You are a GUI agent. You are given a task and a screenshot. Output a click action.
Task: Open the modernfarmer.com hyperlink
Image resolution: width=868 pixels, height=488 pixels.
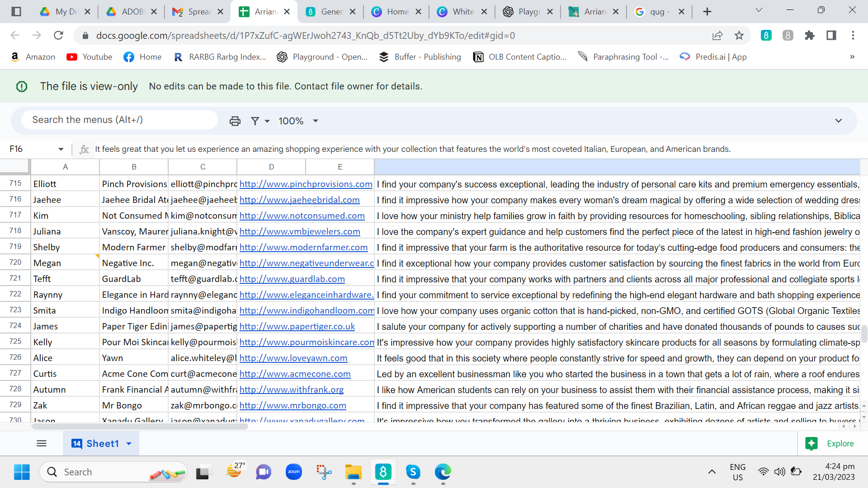[303, 248]
